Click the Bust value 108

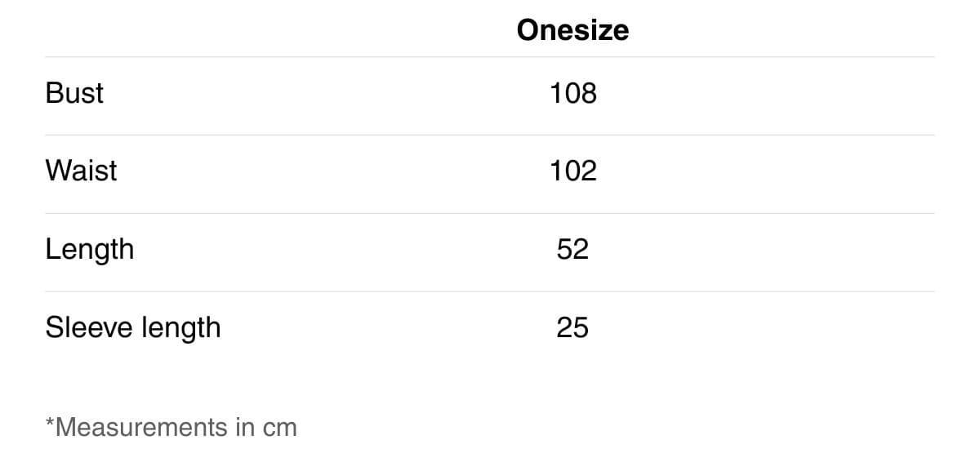[573, 93]
